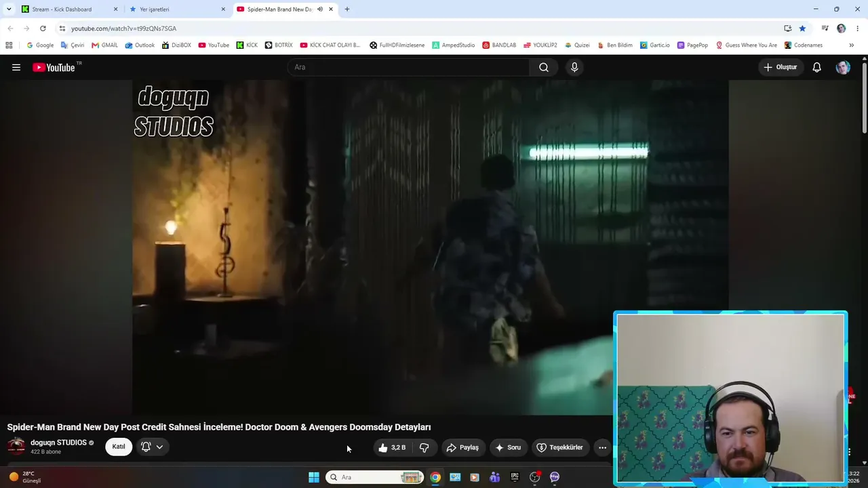868x488 pixels.
Task: Open the Google bookmark
Action: pos(40,45)
